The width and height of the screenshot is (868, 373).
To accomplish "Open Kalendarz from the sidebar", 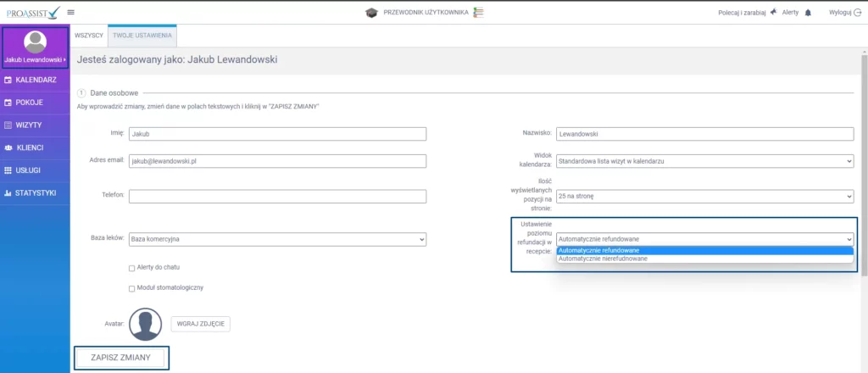I will (35, 80).
